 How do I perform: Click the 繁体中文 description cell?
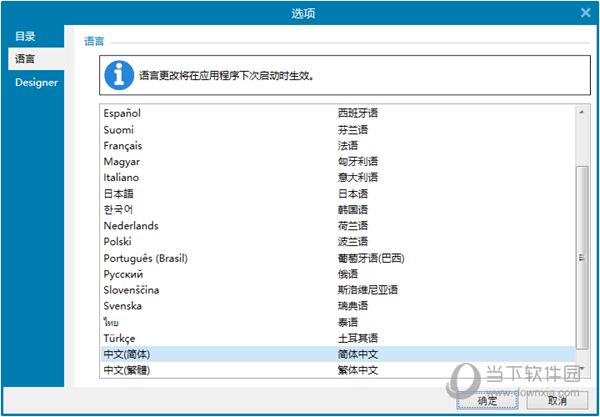tap(358, 370)
